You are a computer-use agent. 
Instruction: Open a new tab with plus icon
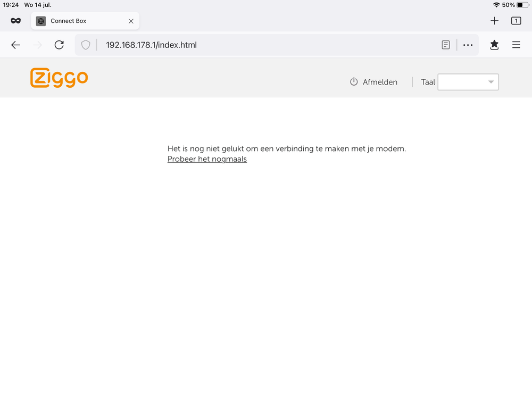point(494,21)
